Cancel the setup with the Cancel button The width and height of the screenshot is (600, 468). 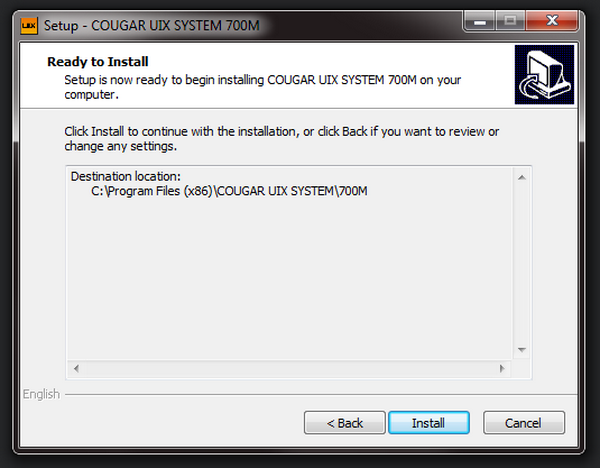[523, 423]
